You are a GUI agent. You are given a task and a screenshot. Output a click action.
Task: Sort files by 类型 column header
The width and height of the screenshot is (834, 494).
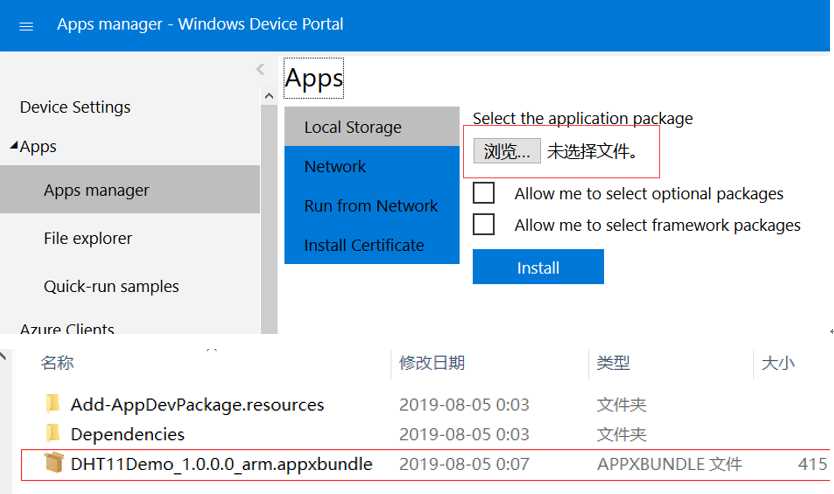tap(613, 363)
